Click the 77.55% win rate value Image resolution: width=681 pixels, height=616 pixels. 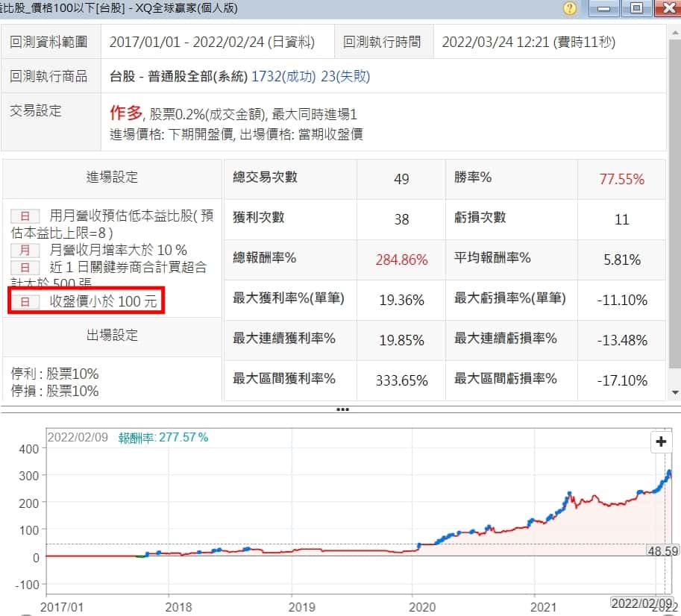621,179
